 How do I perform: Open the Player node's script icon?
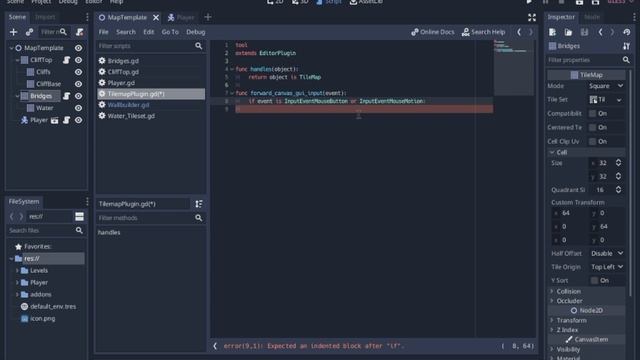click(66, 120)
